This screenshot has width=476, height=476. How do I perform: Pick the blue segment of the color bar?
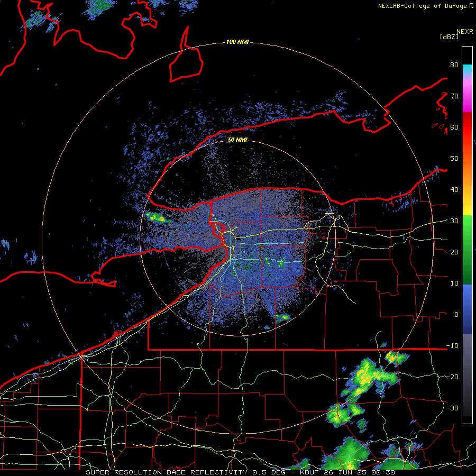[467, 309]
